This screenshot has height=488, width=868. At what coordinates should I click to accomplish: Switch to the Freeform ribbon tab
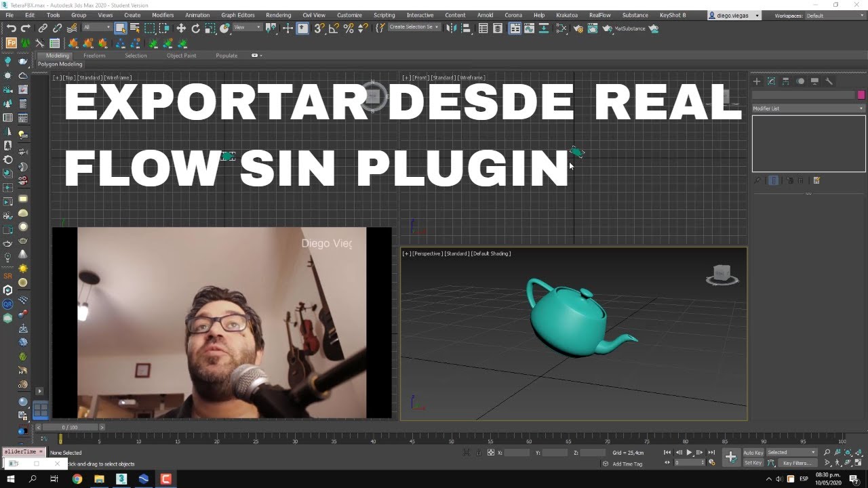[x=94, y=56]
